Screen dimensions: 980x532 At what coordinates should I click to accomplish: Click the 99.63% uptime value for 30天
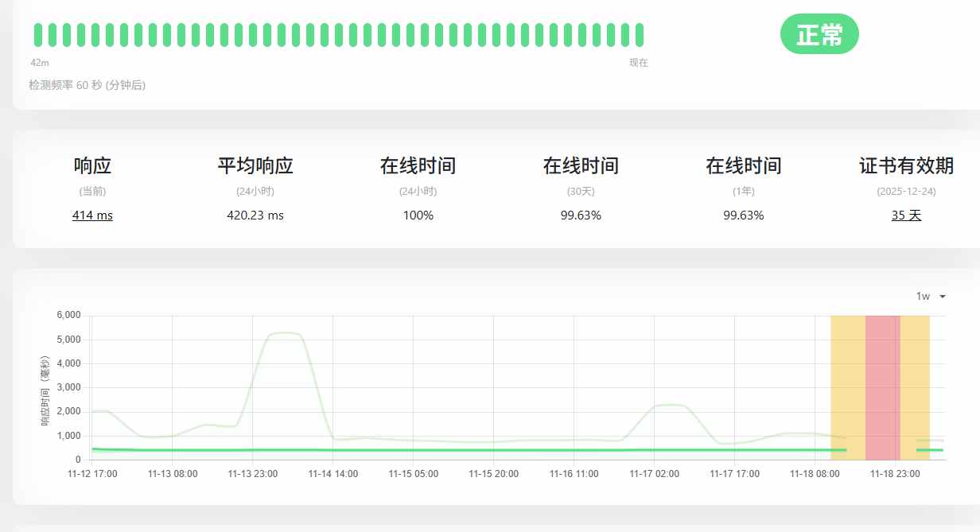pyautogui.click(x=581, y=215)
